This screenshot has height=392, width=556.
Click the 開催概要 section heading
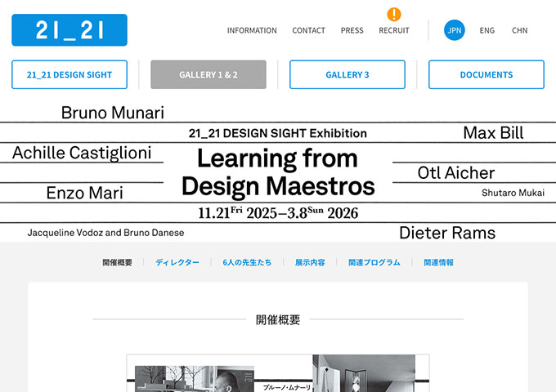278,319
